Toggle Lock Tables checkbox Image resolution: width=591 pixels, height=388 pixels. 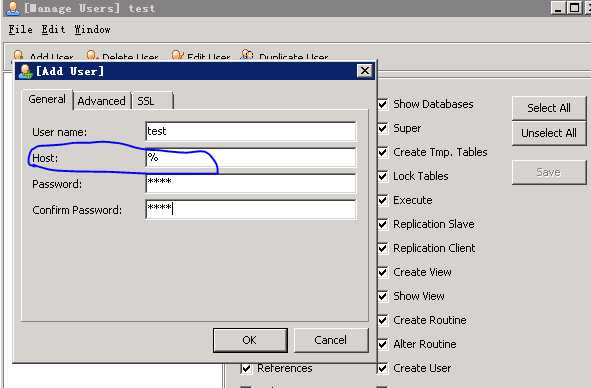[x=383, y=176]
